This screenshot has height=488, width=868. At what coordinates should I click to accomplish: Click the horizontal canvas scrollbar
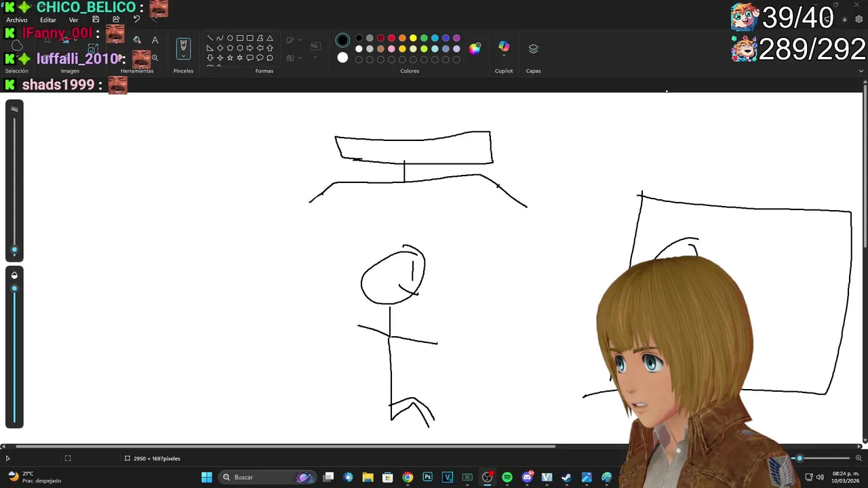(x=285, y=446)
